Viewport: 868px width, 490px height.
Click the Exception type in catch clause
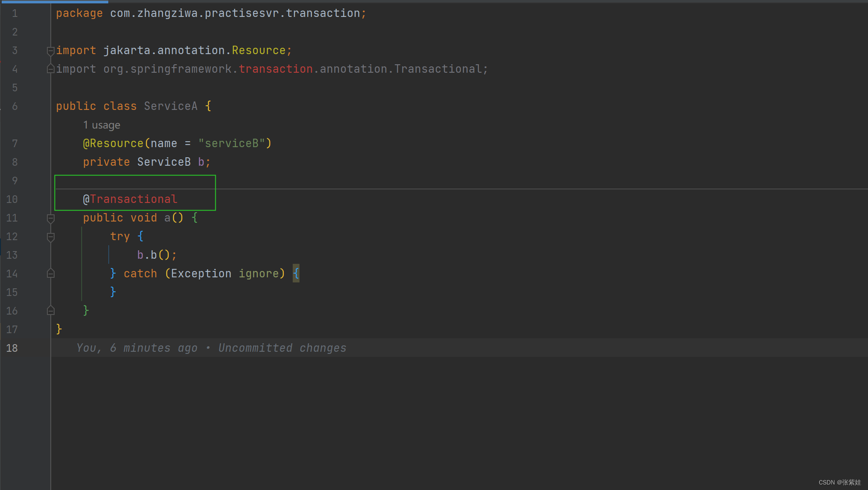[x=201, y=274]
